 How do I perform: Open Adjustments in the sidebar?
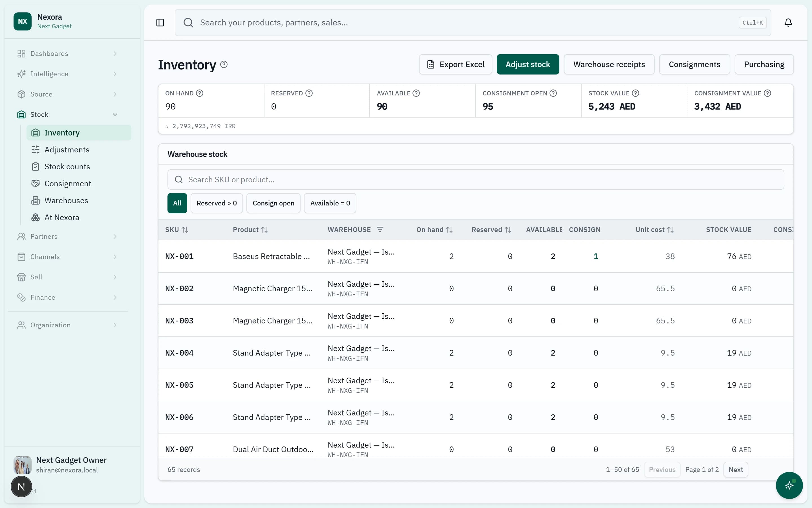(79, 150)
